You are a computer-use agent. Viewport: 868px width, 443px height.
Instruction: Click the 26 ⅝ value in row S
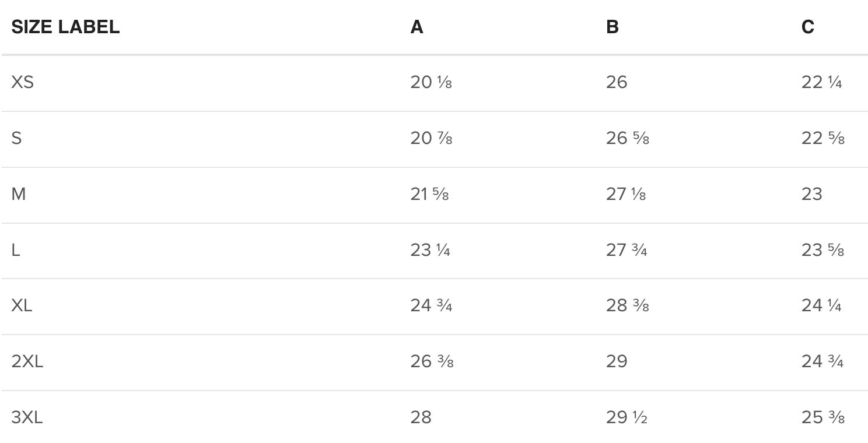coord(627,139)
